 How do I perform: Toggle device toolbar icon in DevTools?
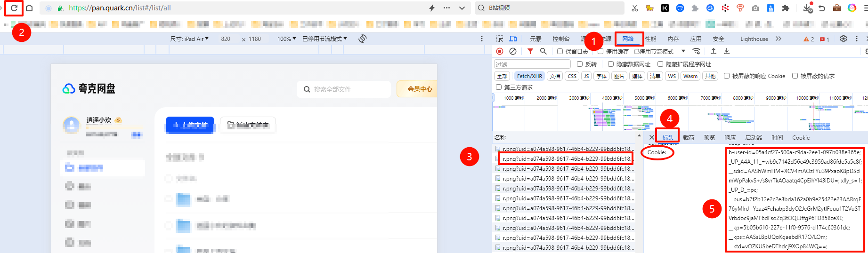click(x=513, y=39)
